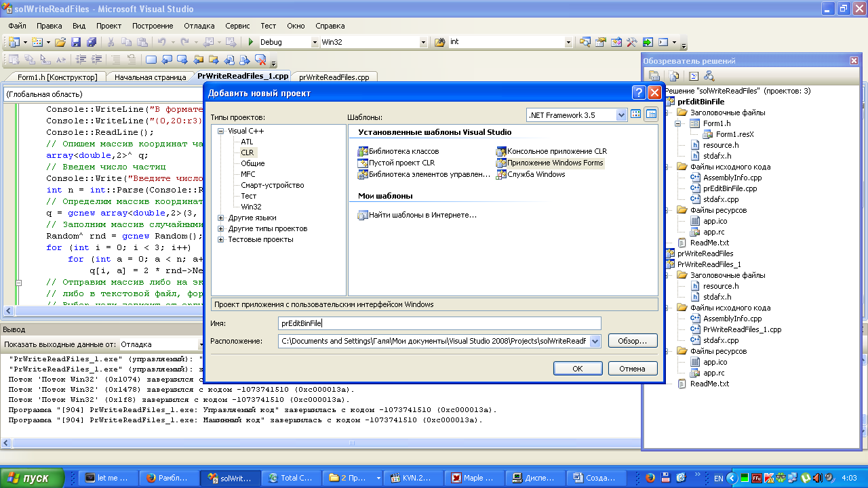Click the Increase Indent icon
Viewport: 868px width, 488px height.
[96, 60]
